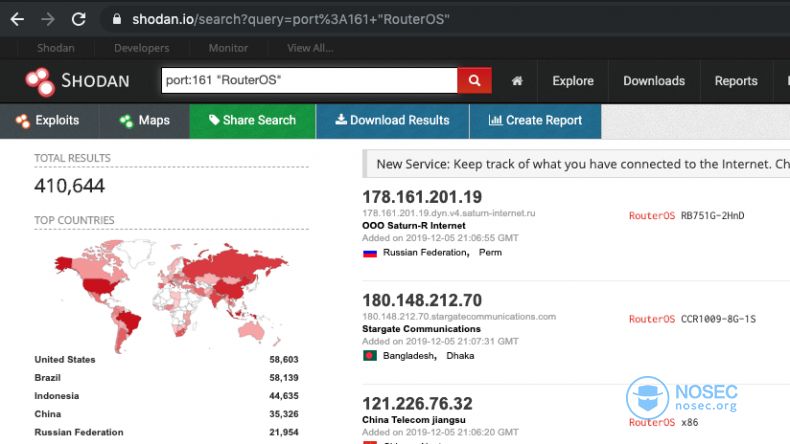Click the Added on 2019-12-05 21:06:55 GMT text
Screen dimensions: 790x444
440,238
